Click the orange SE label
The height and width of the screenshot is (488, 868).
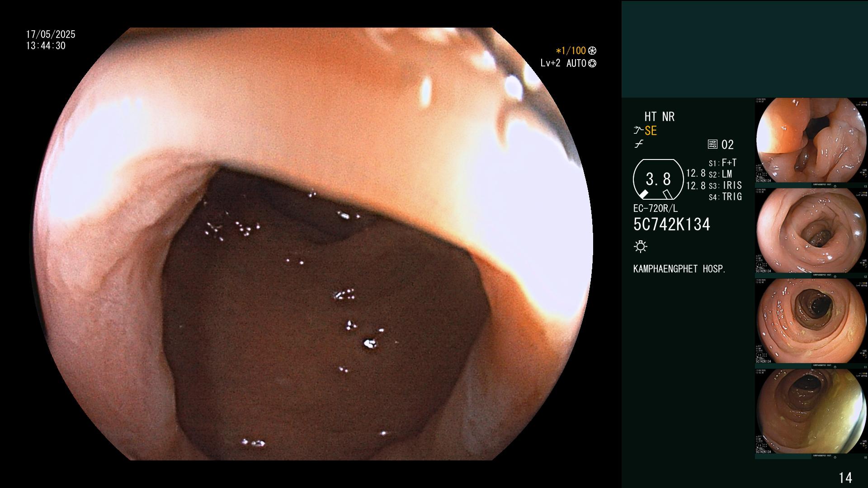651,131
